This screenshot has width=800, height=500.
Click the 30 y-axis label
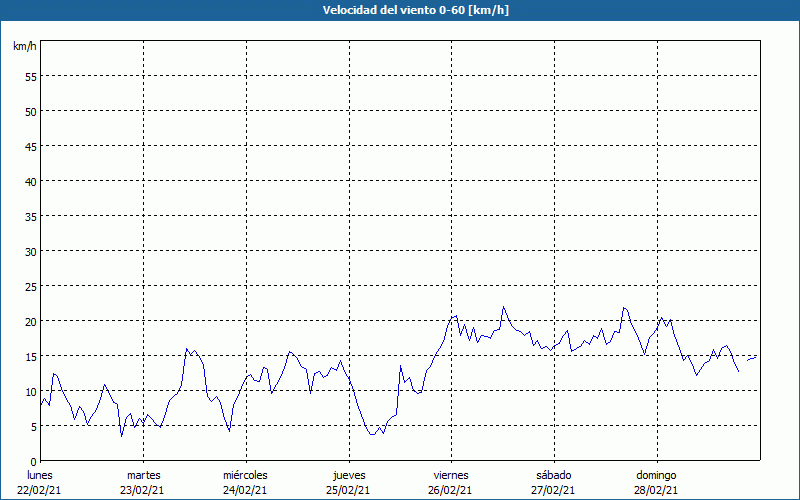31,252
